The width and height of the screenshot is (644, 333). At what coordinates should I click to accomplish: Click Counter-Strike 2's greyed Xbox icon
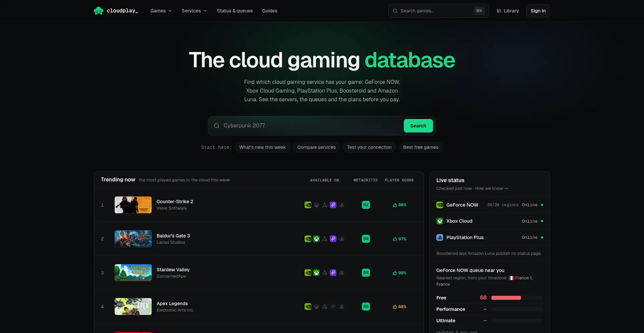(x=316, y=205)
